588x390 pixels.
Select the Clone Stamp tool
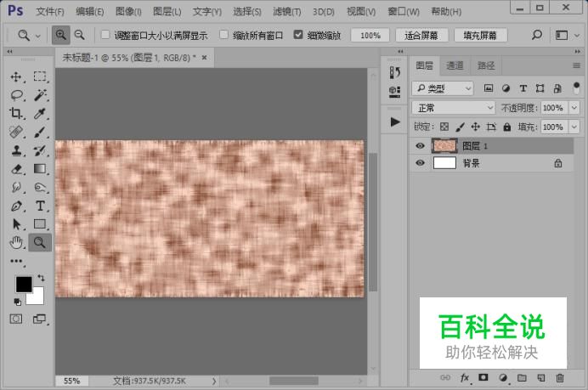pos(16,150)
